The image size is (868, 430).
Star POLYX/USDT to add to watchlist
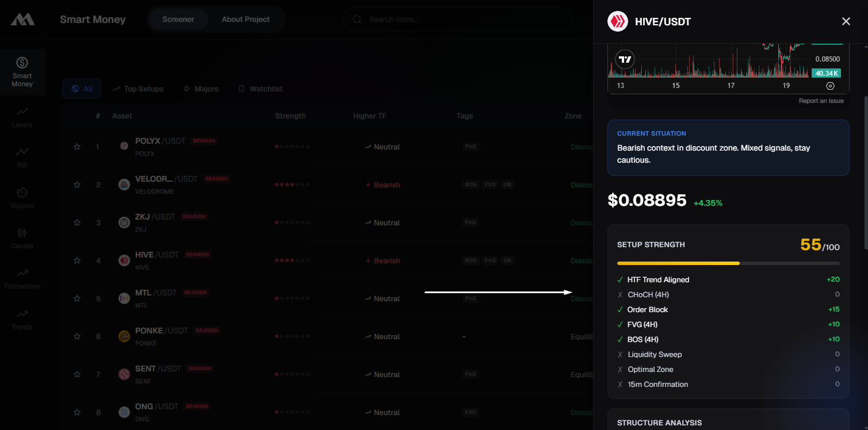click(x=77, y=147)
